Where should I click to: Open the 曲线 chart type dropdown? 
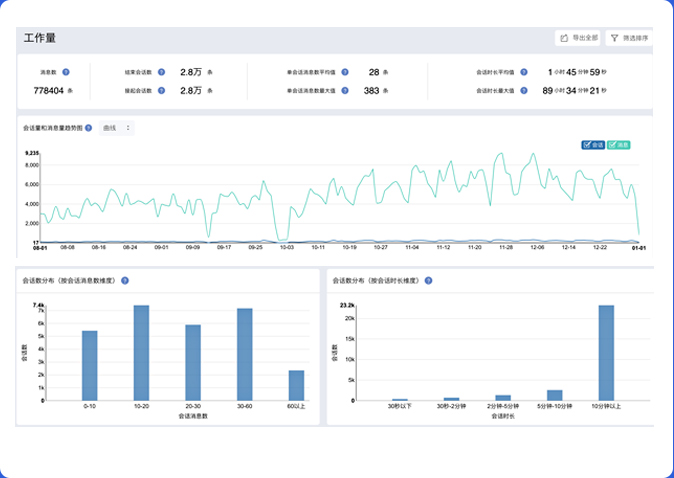[x=117, y=128]
